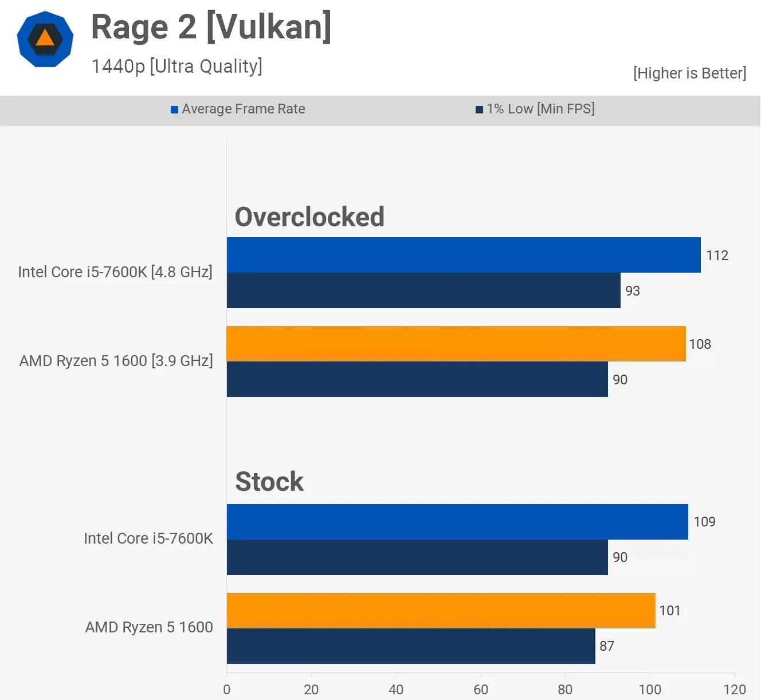Click the stock i5-7600K 109 average bar

(x=457, y=522)
